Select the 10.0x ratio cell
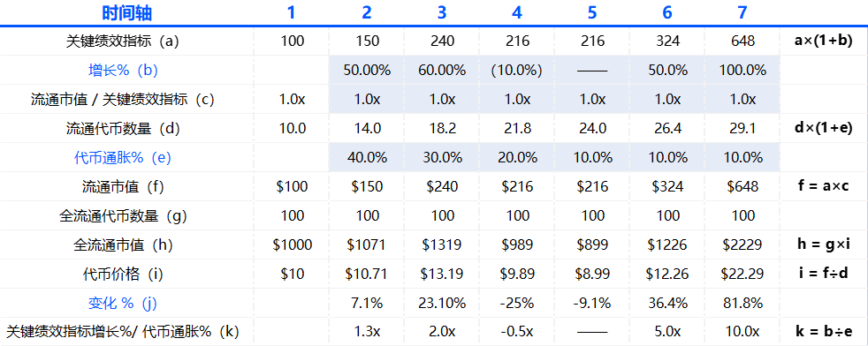 pos(742,332)
